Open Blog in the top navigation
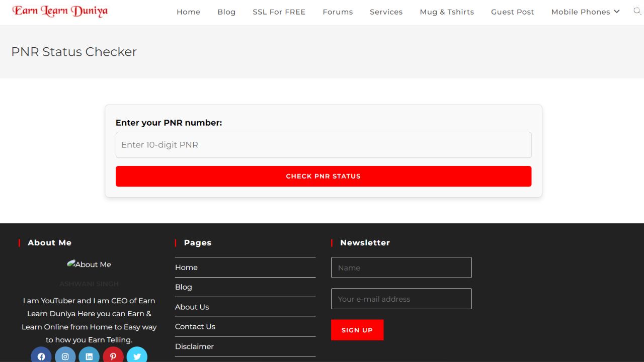This screenshot has width=644, height=362. pyautogui.click(x=226, y=12)
